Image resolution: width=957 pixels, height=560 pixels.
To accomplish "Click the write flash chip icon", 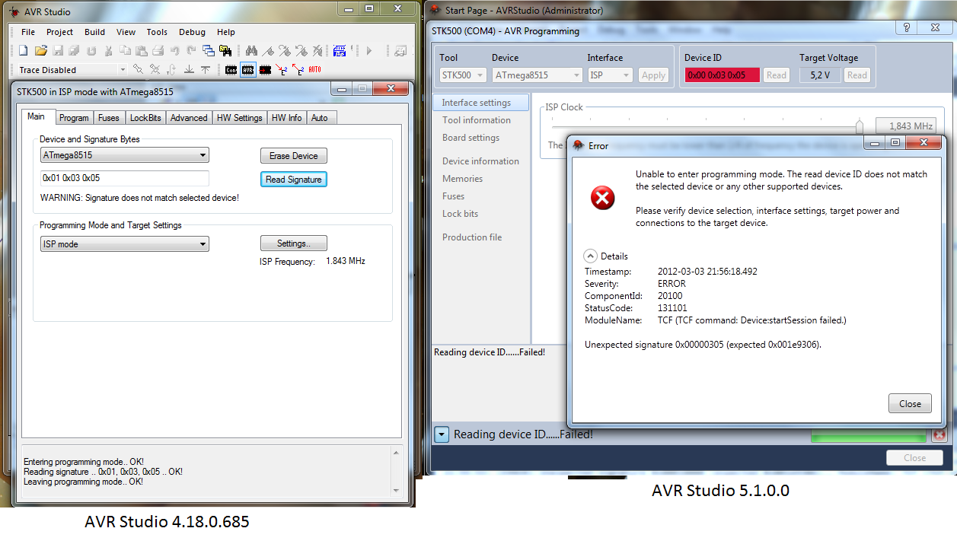I will point(266,68).
